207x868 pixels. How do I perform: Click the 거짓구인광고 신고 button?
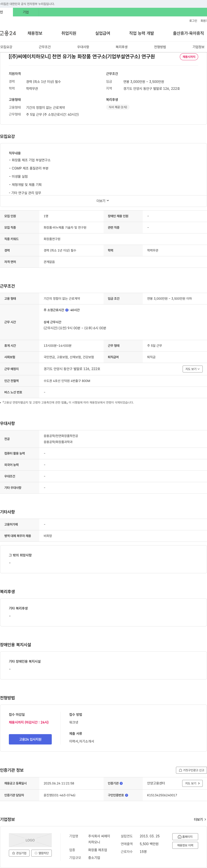pyautogui.click(x=191, y=770)
